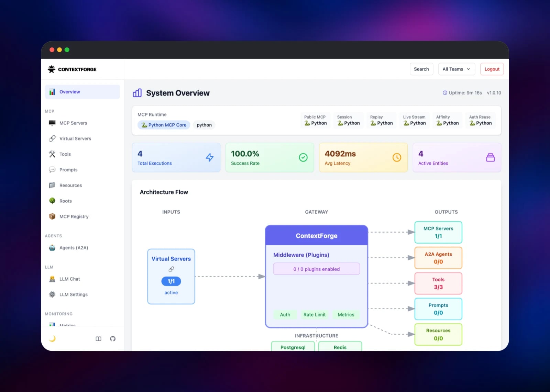Click the Architecture Flow heading

164,192
